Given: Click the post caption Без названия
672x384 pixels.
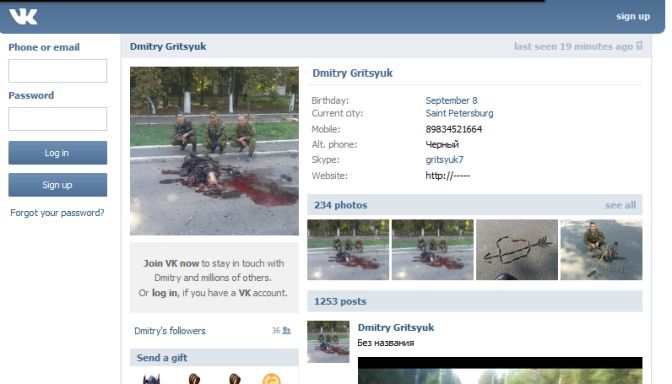Looking at the screenshot, I should pos(386,342).
